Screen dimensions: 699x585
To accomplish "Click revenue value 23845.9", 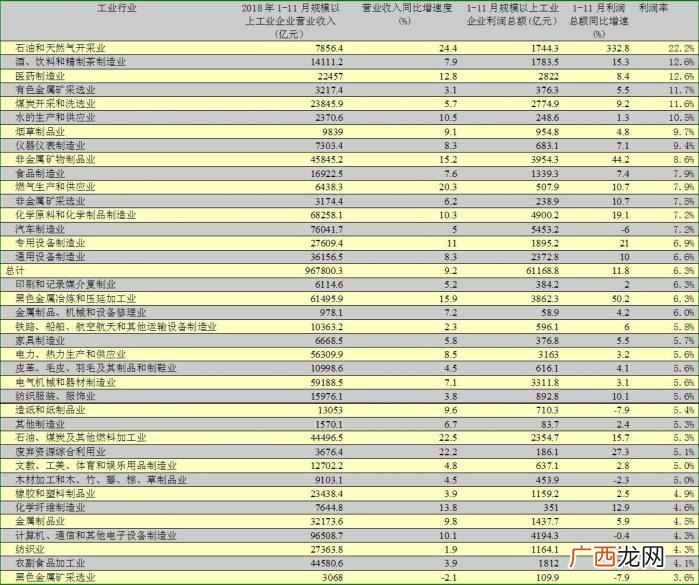I will tap(326, 104).
